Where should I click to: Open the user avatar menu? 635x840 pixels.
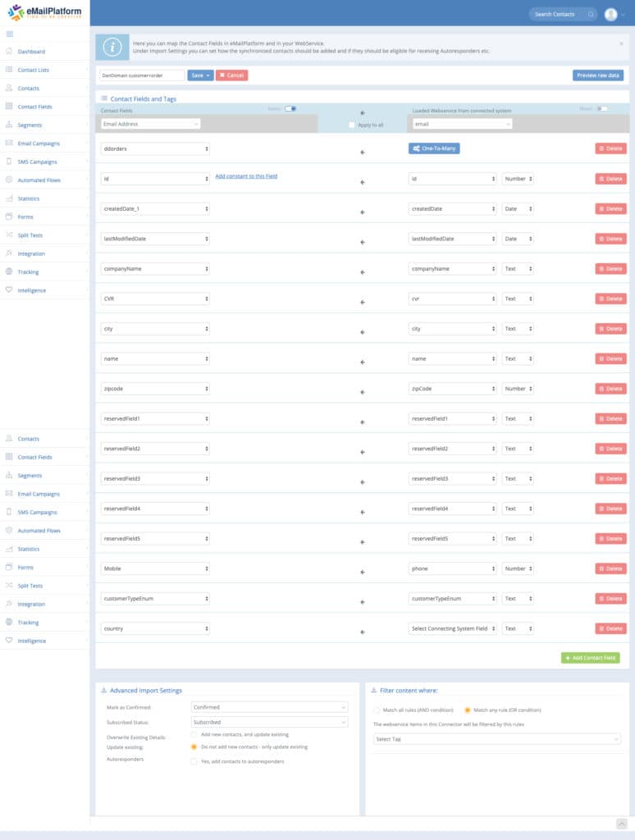tap(611, 15)
